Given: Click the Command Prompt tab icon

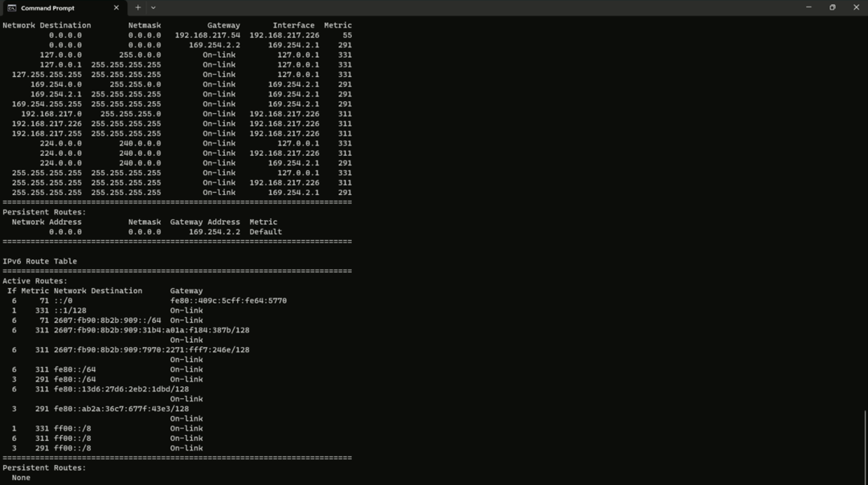Looking at the screenshot, I should pos(11,8).
